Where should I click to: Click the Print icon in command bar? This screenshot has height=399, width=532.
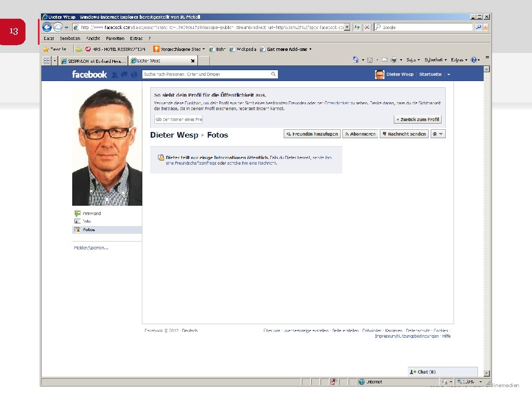(394, 60)
